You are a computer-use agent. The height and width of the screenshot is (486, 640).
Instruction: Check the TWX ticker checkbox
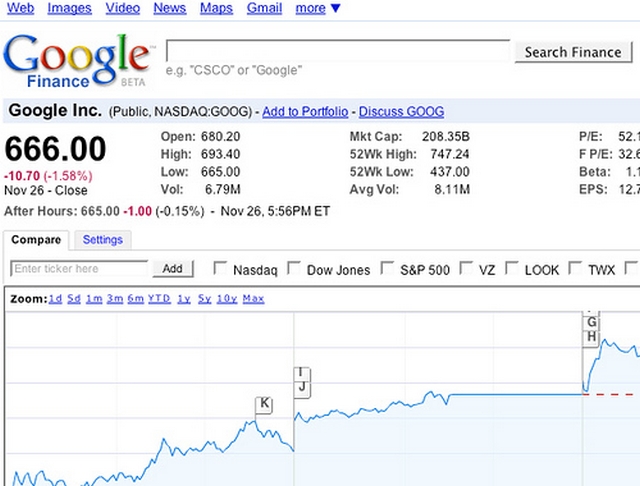(x=576, y=268)
